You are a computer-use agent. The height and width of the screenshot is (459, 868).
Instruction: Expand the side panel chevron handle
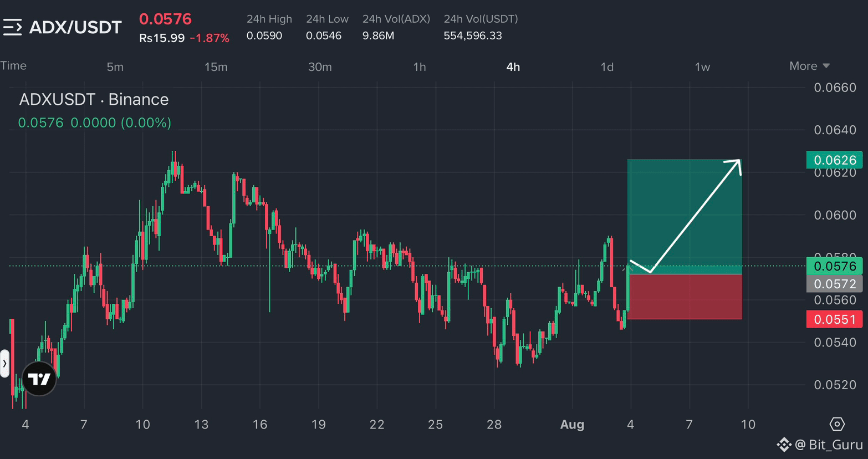pos(4,364)
